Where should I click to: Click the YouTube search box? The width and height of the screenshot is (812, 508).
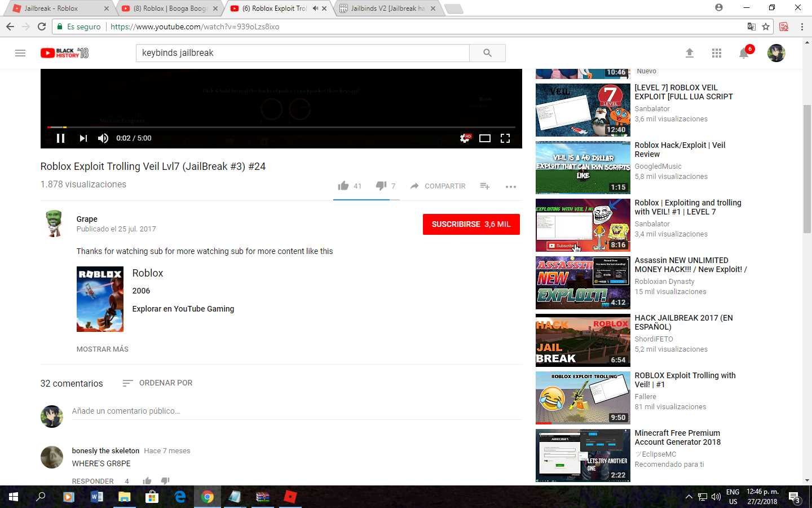click(303, 53)
